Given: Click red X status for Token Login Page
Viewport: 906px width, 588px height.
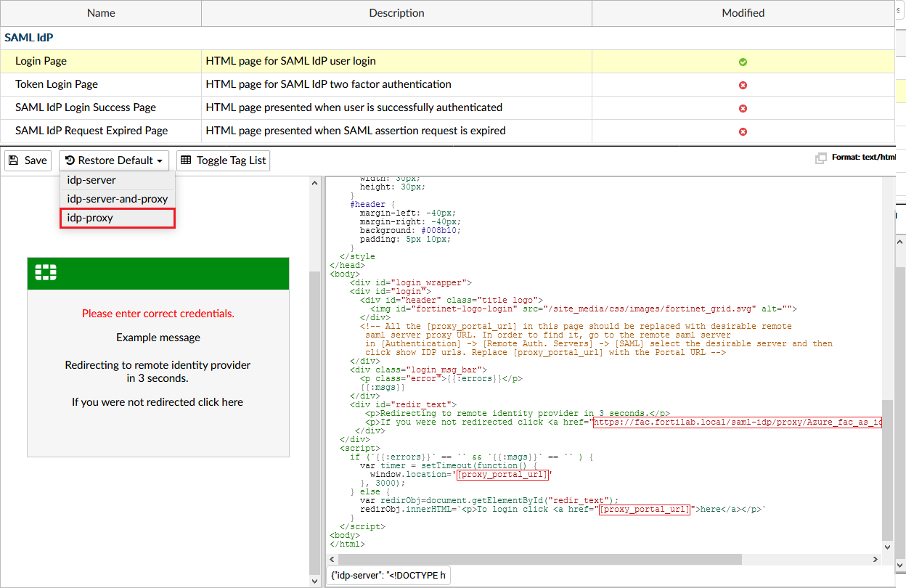Looking at the screenshot, I should [x=743, y=86].
